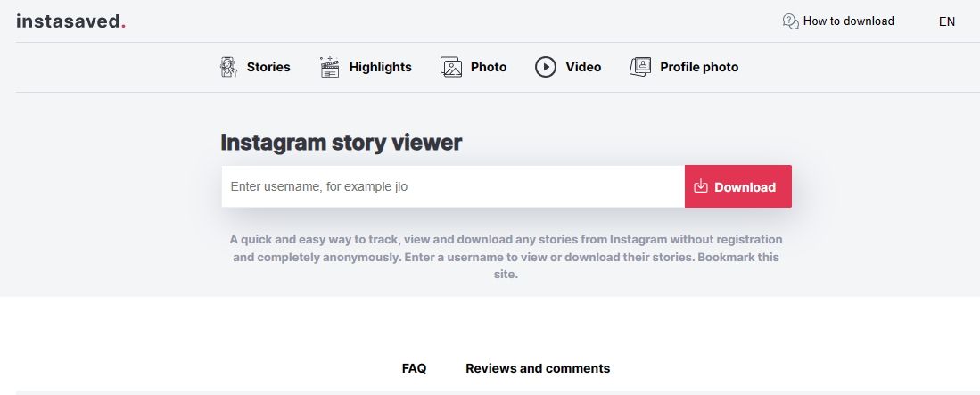
Task: Select the Video menu label
Action: pos(584,67)
